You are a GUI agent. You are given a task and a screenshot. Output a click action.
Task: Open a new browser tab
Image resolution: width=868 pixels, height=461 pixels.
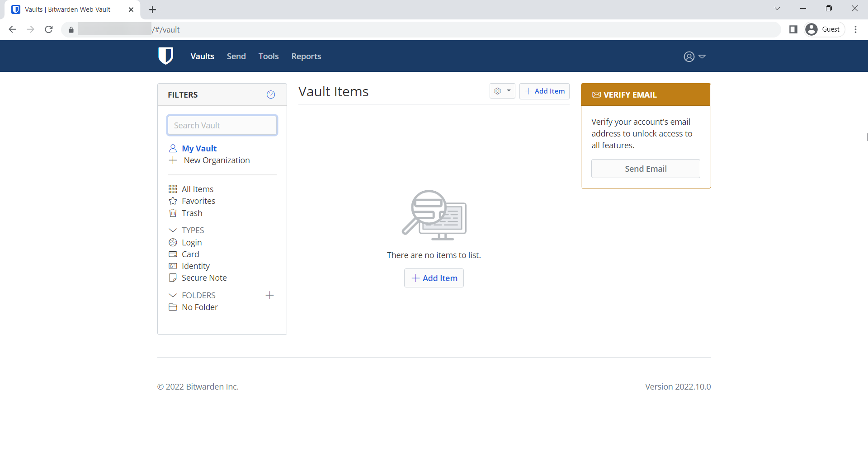pyautogui.click(x=152, y=9)
